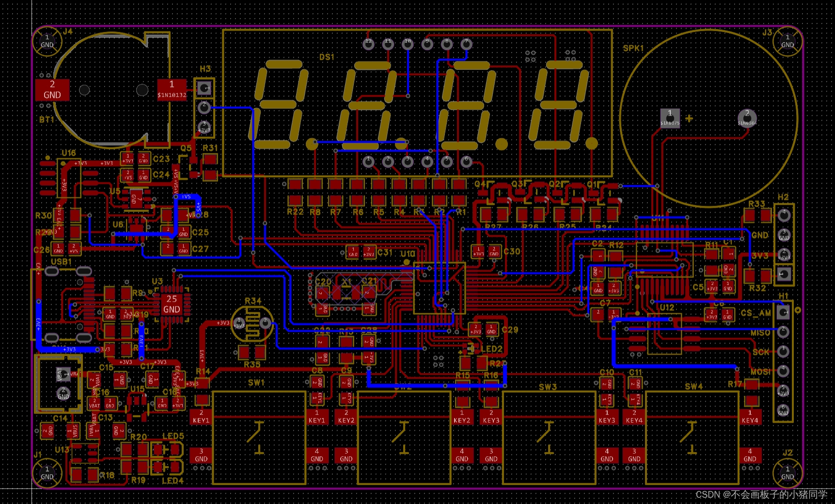
Task: Select the J2 GND mounting hole
Action: point(787,473)
